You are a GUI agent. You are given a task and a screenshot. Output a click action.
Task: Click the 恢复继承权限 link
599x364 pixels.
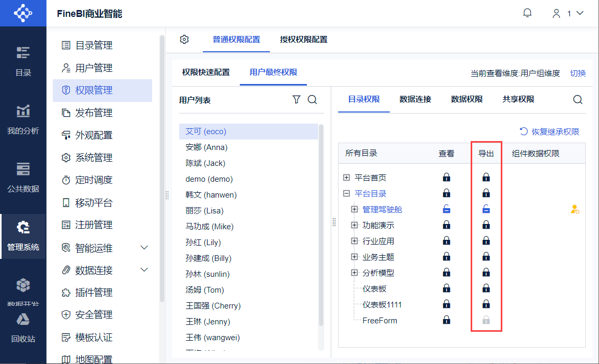pos(549,132)
